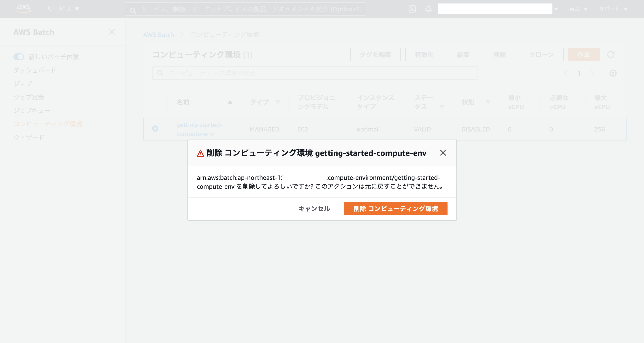Sort by 状態 column arrow
644x343 pixels.
pyautogui.click(x=488, y=102)
